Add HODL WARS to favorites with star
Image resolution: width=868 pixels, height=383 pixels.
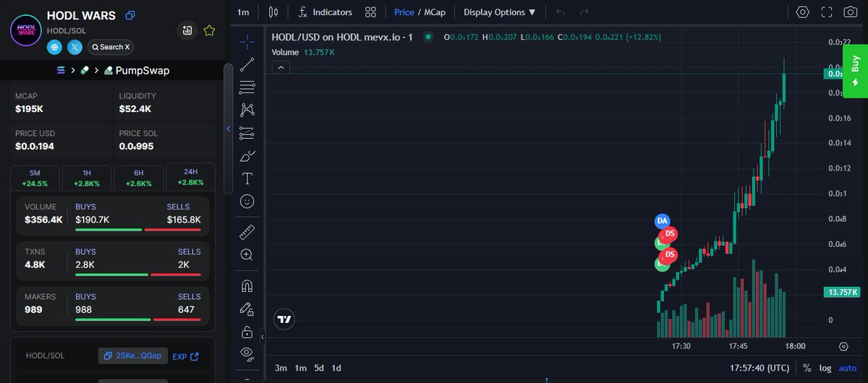click(x=209, y=30)
